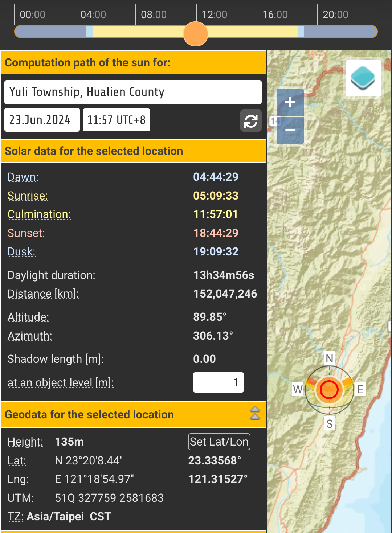Click the W compass label on map
The width and height of the screenshot is (392, 533).
click(x=298, y=389)
